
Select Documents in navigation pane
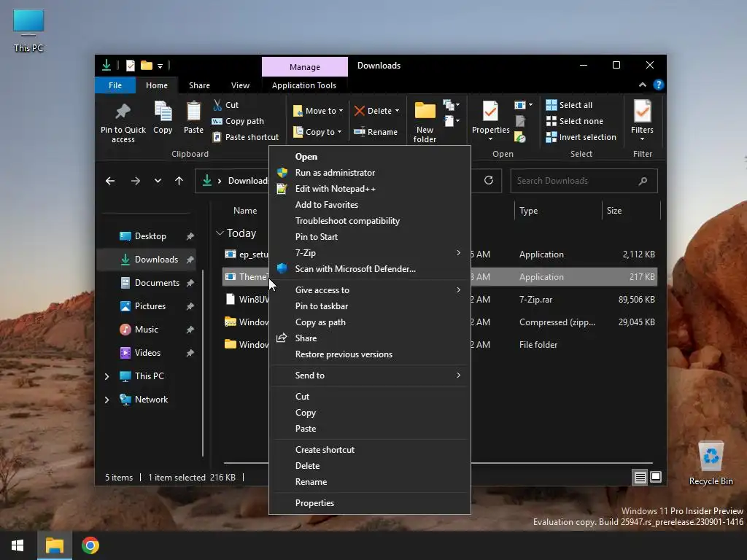click(157, 283)
